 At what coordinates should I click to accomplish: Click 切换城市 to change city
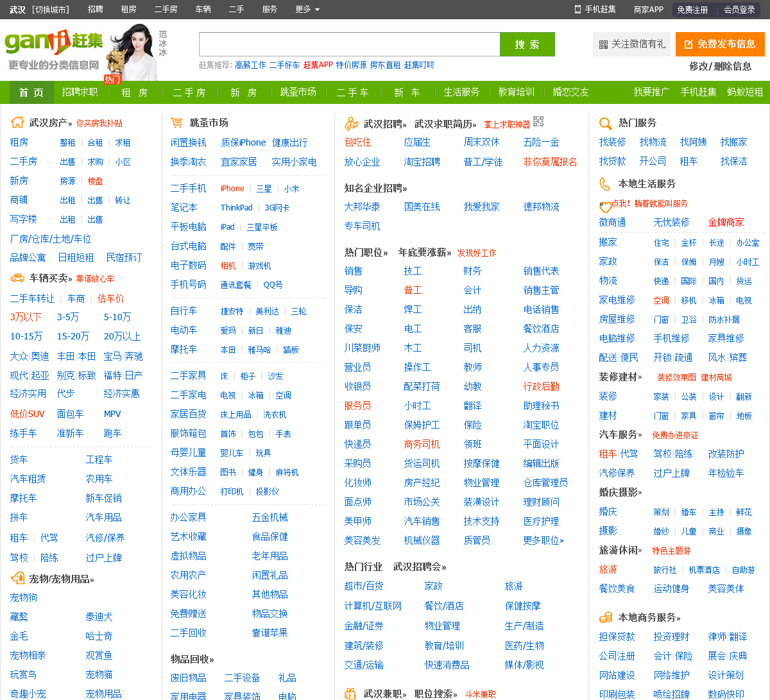51,9
